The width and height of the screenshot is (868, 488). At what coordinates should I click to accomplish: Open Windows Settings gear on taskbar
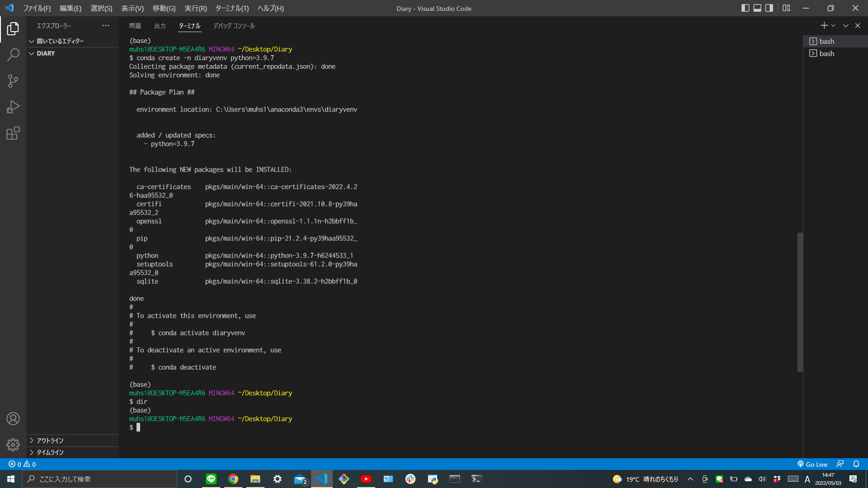[x=278, y=479]
